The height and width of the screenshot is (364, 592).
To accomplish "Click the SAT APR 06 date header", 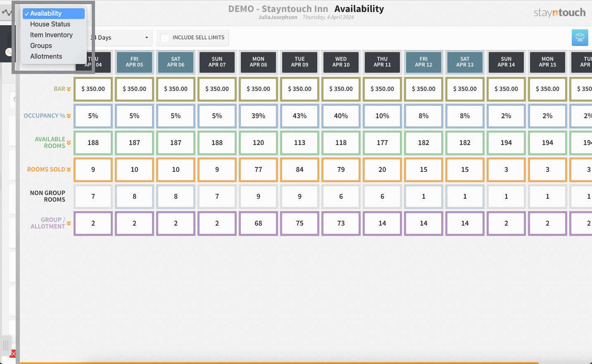I will click(x=176, y=62).
